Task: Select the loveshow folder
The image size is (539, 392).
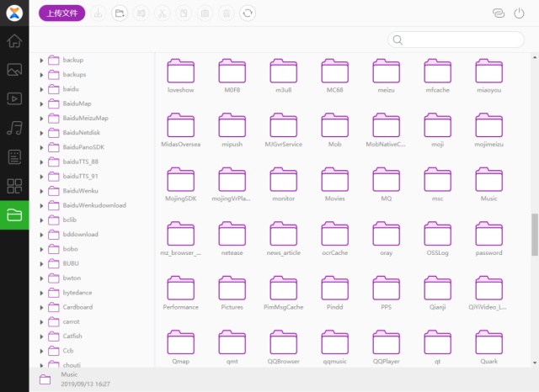Action: click(181, 77)
